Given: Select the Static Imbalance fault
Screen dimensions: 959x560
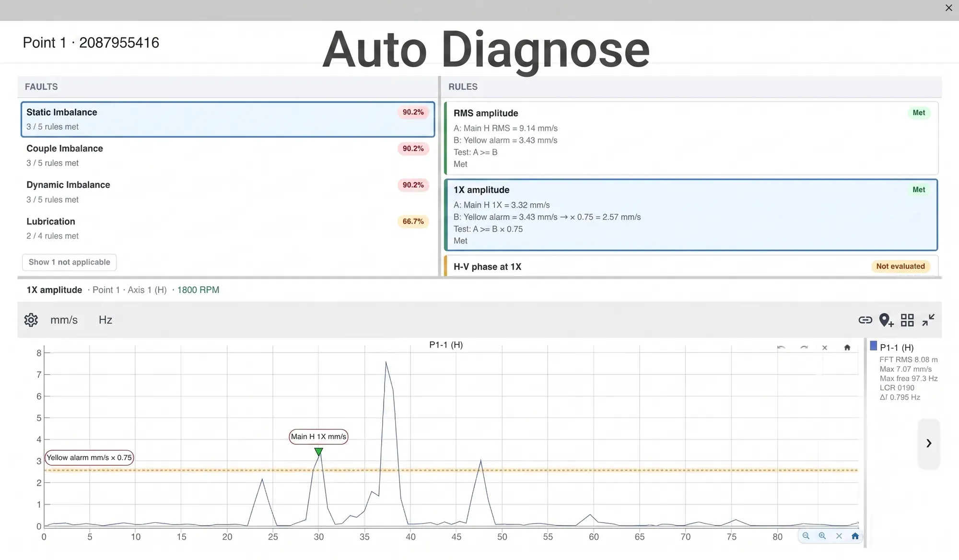Looking at the screenshot, I should (228, 119).
